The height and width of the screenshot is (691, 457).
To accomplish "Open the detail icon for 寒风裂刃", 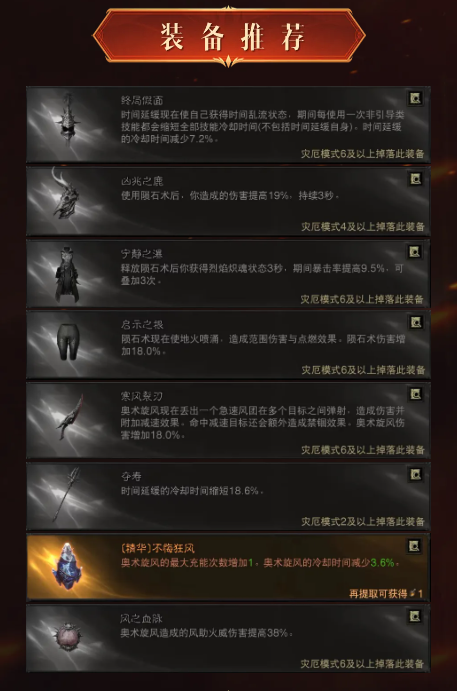I will 415,394.
